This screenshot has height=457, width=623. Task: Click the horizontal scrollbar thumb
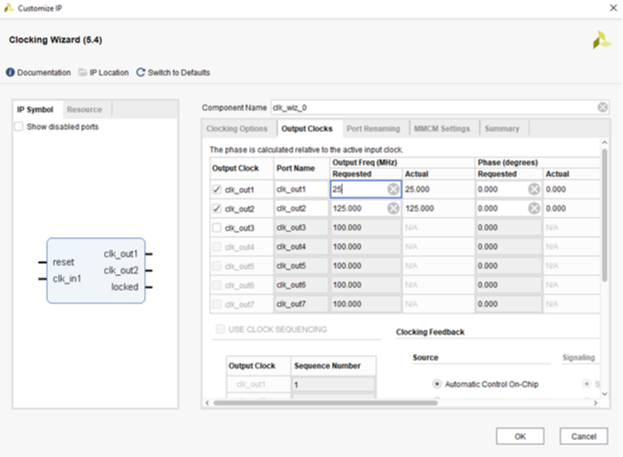[325, 403]
